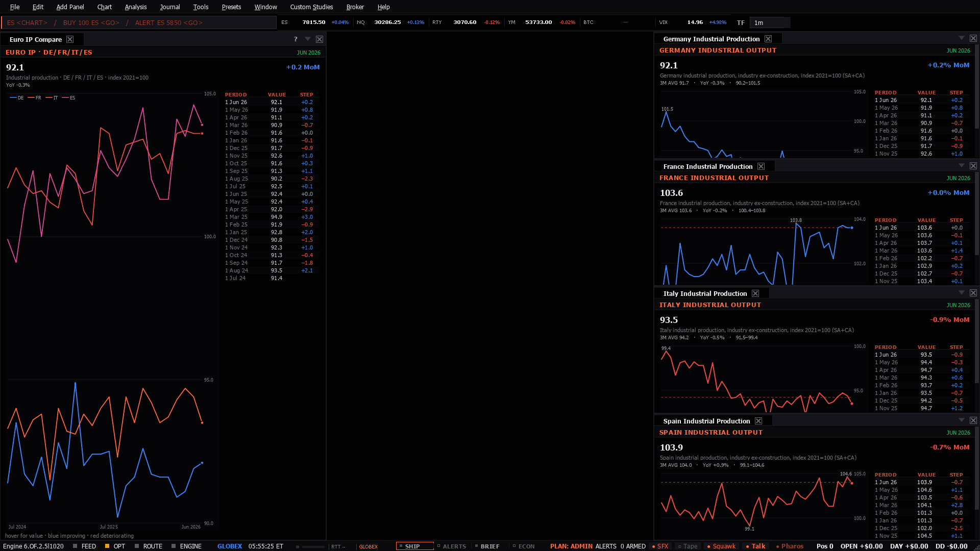Open the Spain panel options dropdown
Image resolution: width=980 pixels, height=551 pixels.
(x=962, y=420)
